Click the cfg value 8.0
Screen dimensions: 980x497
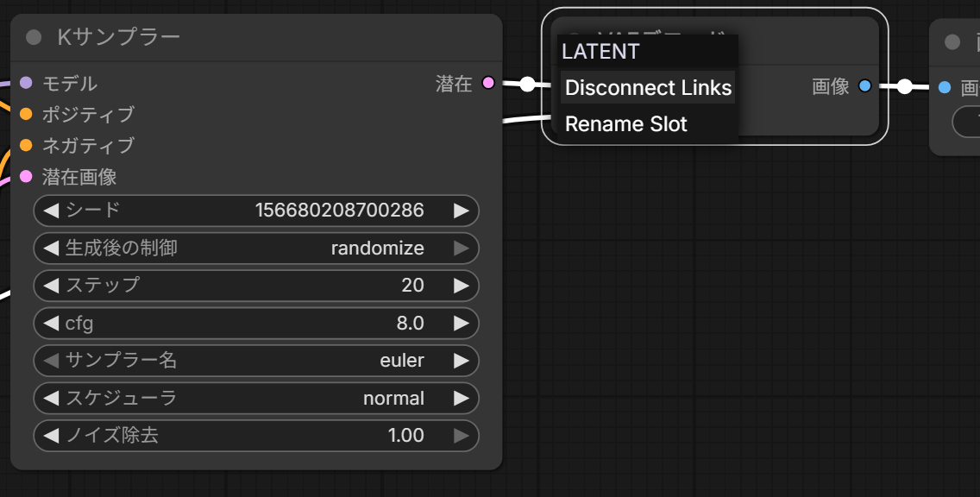coord(410,324)
